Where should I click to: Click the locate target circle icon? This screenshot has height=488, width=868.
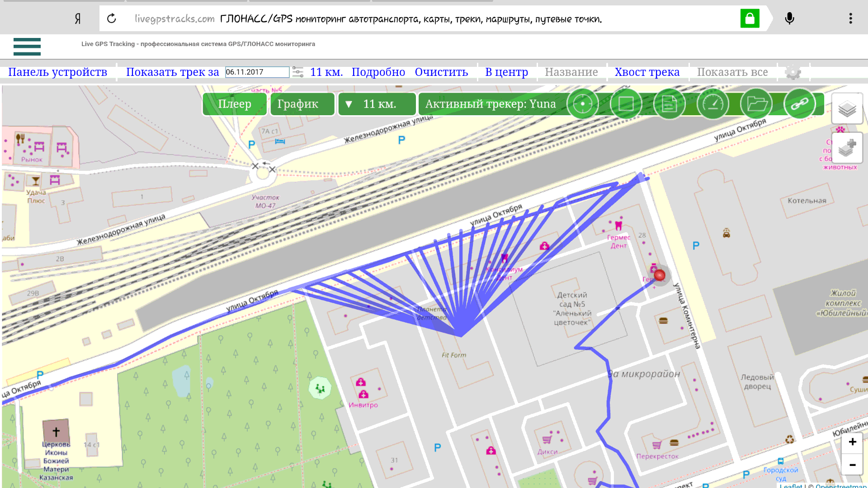583,104
